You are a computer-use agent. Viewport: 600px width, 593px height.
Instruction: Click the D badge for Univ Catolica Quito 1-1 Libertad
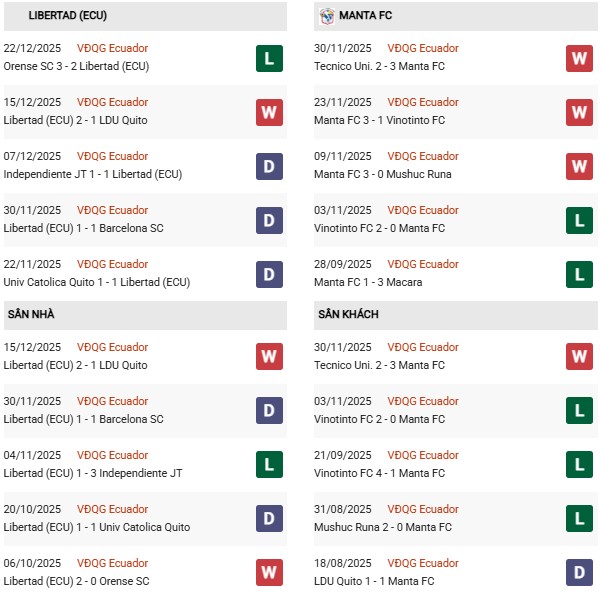coord(268,274)
